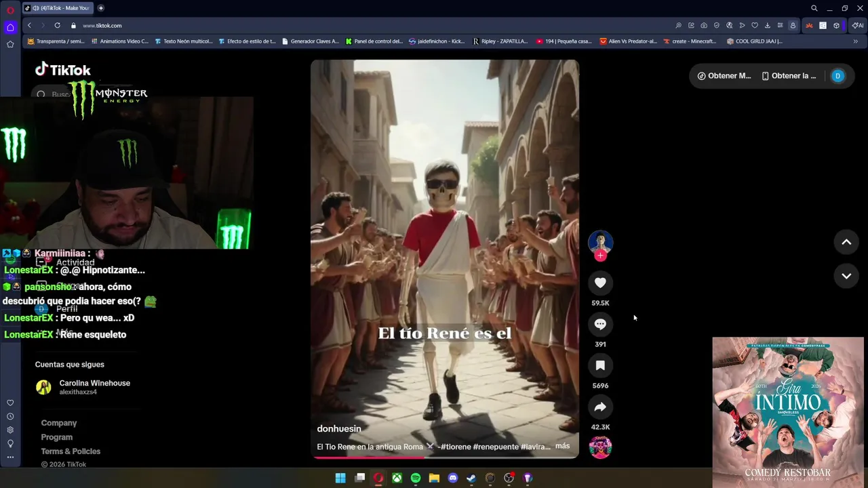The image size is (868, 488).
Task: Open the browser downloads icon
Action: tap(767, 25)
